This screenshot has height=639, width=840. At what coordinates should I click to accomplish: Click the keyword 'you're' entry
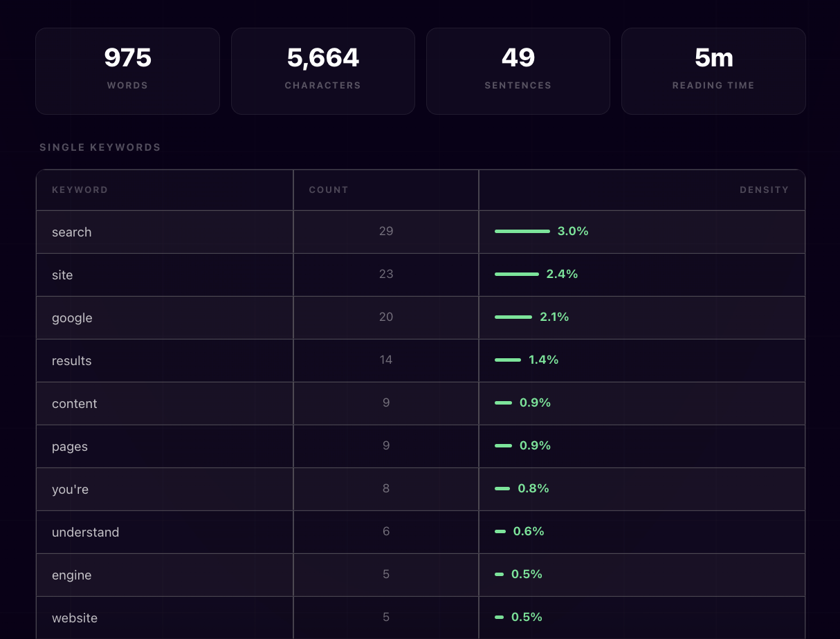coord(70,489)
